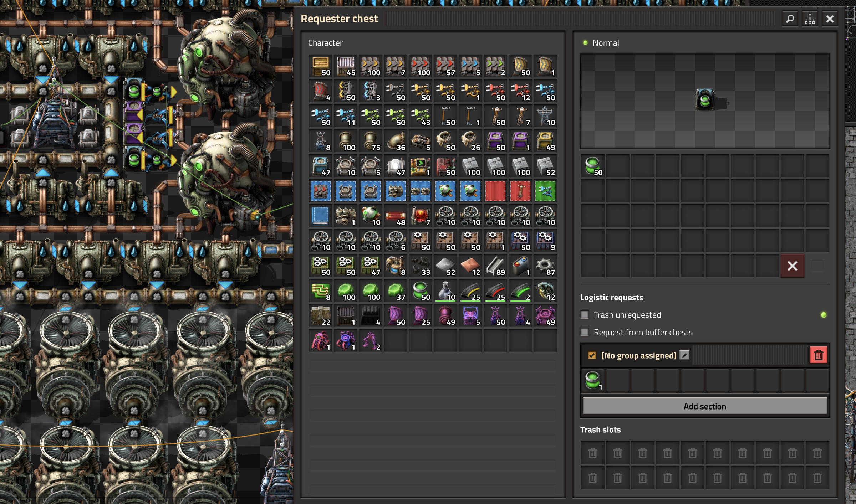Enable Request from buffer chests checkbox
The height and width of the screenshot is (504, 856).
click(x=585, y=332)
